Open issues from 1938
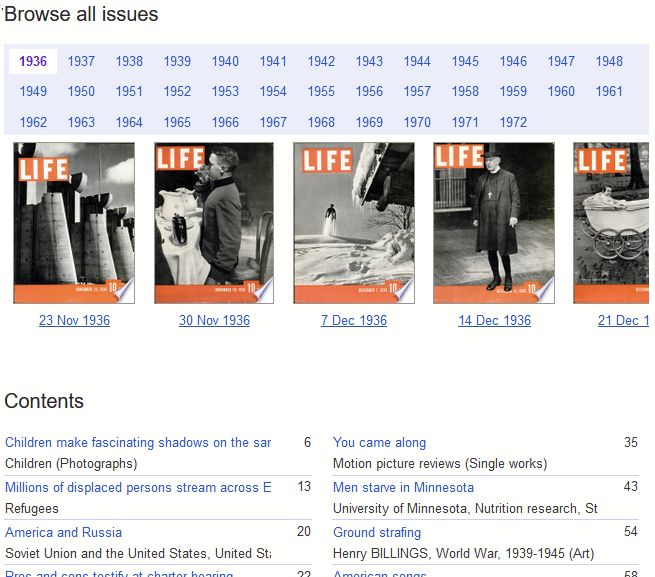Viewport: 655px width, 577px height. click(129, 61)
